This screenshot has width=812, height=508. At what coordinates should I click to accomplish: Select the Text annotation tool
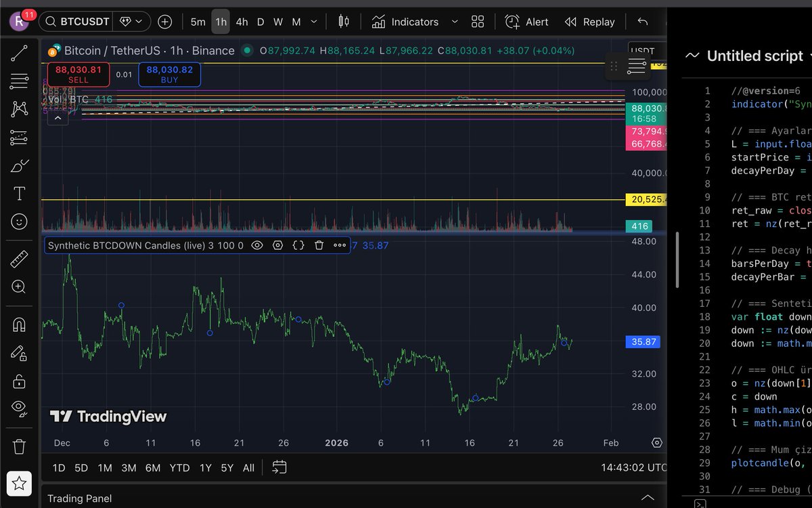(x=19, y=194)
